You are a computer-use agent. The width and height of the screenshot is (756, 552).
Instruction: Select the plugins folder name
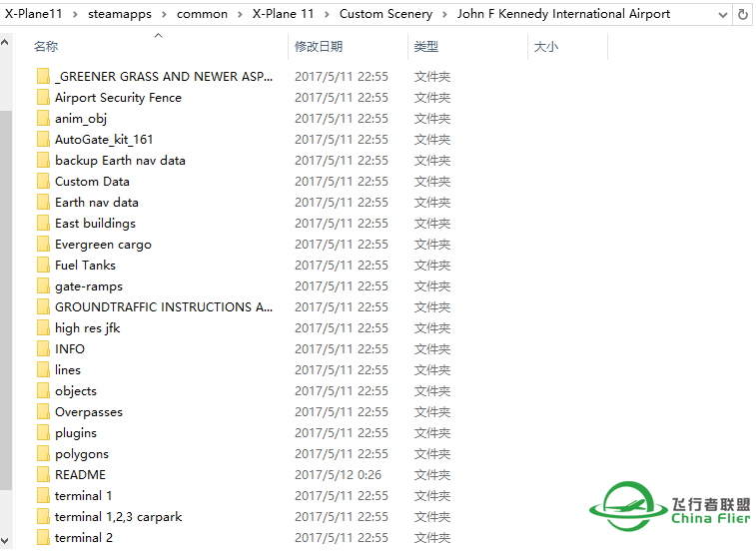pos(76,433)
